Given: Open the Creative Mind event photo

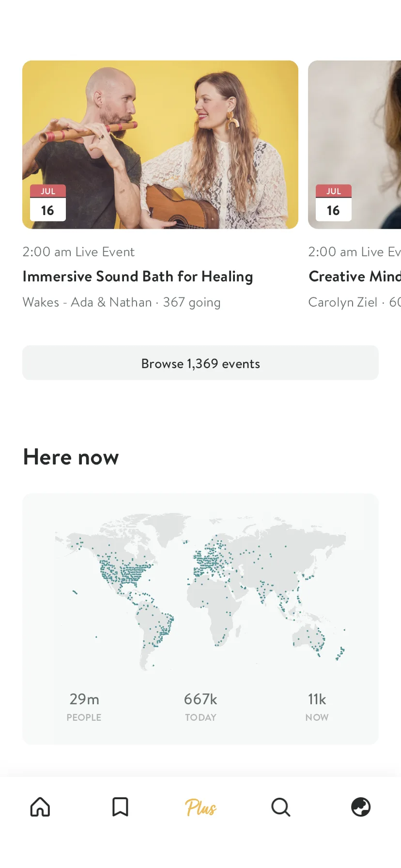Looking at the screenshot, I should [355, 145].
